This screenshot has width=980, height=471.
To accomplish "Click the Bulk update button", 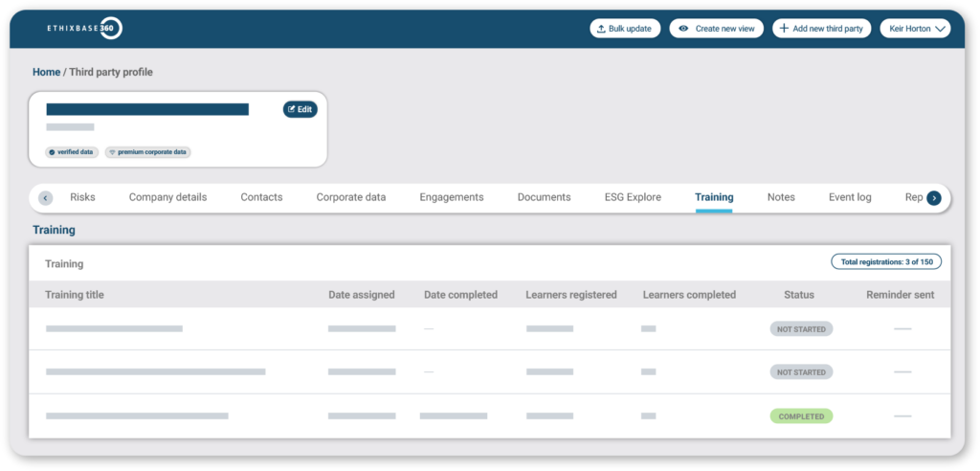I will pyautogui.click(x=625, y=29).
